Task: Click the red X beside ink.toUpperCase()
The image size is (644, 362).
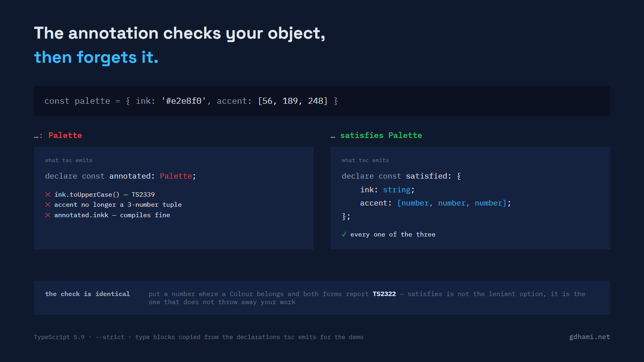Action: [48, 195]
